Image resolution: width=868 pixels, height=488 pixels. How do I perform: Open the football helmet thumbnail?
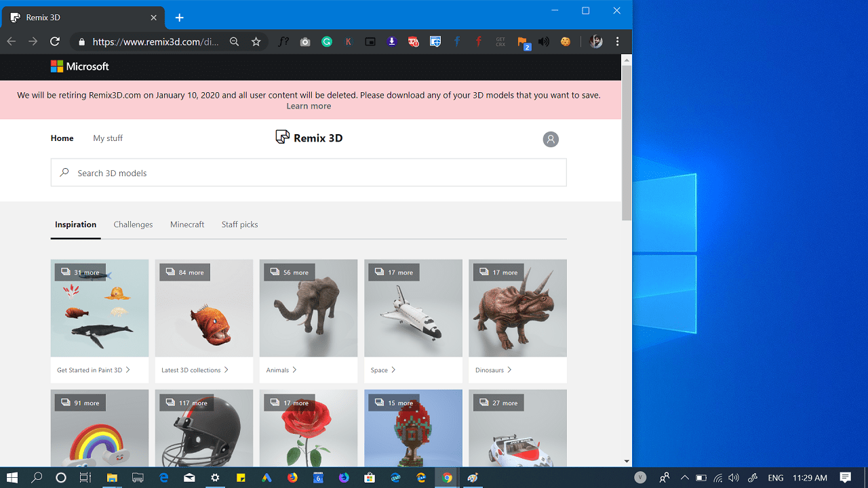click(x=204, y=428)
